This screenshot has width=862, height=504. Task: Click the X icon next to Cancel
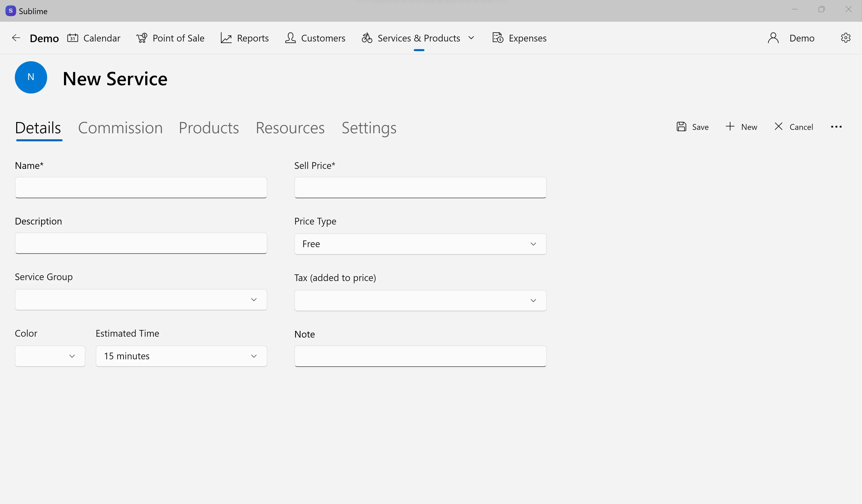click(778, 127)
